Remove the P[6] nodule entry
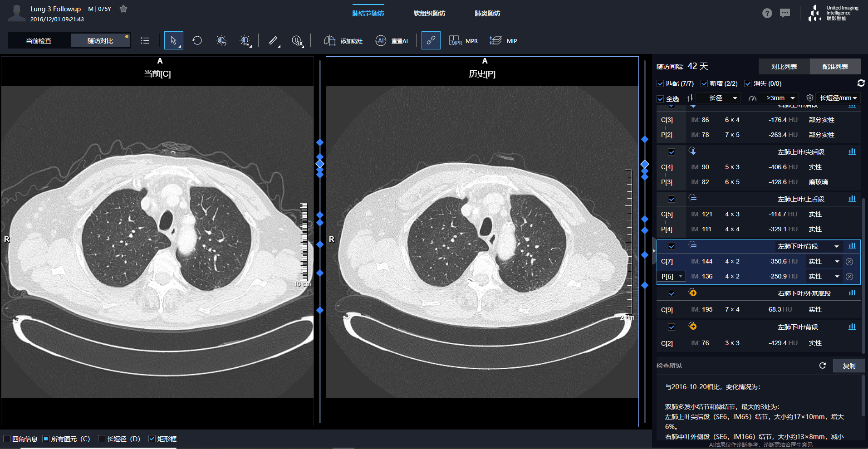The height and width of the screenshot is (449, 868). pos(849,276)
